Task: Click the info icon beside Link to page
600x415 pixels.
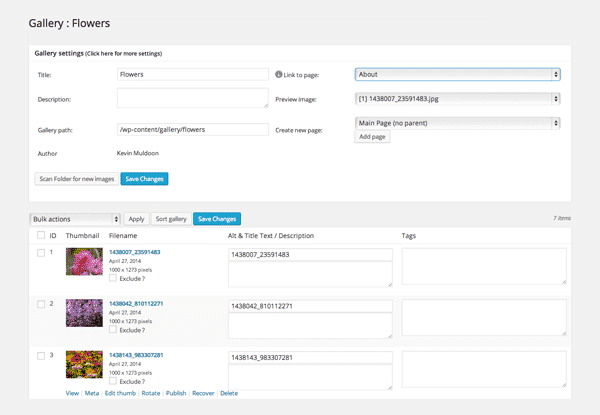Action: tap(279, 75)
